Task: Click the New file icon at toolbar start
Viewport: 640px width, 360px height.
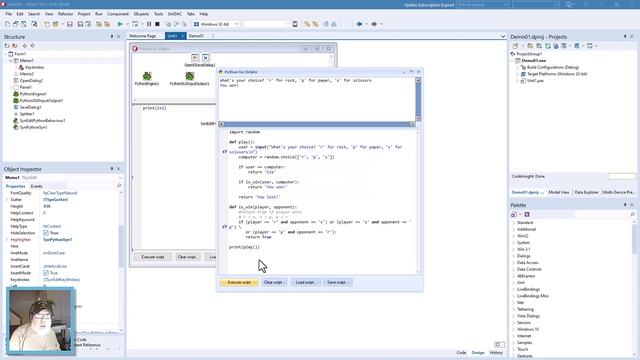Action: point(7,24)
